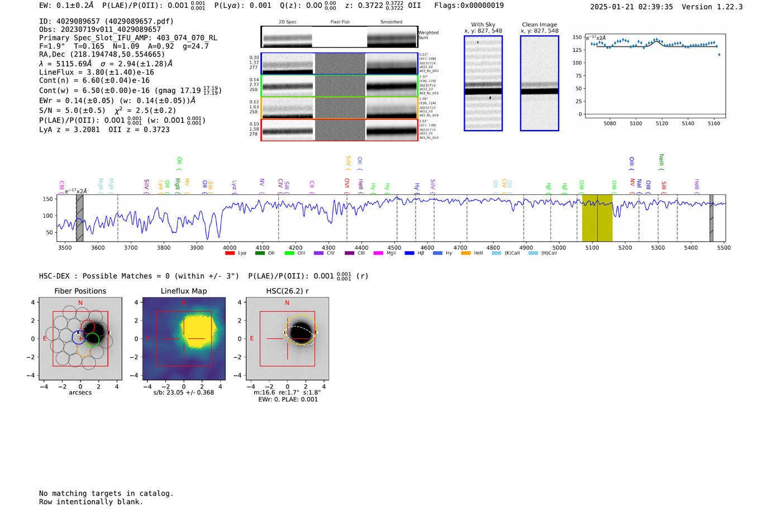Image resolution: width=782 pixels, height=532 pixels.
Task: Click the LyA z = 3.2081 text
Action: [x=69, y=130]
